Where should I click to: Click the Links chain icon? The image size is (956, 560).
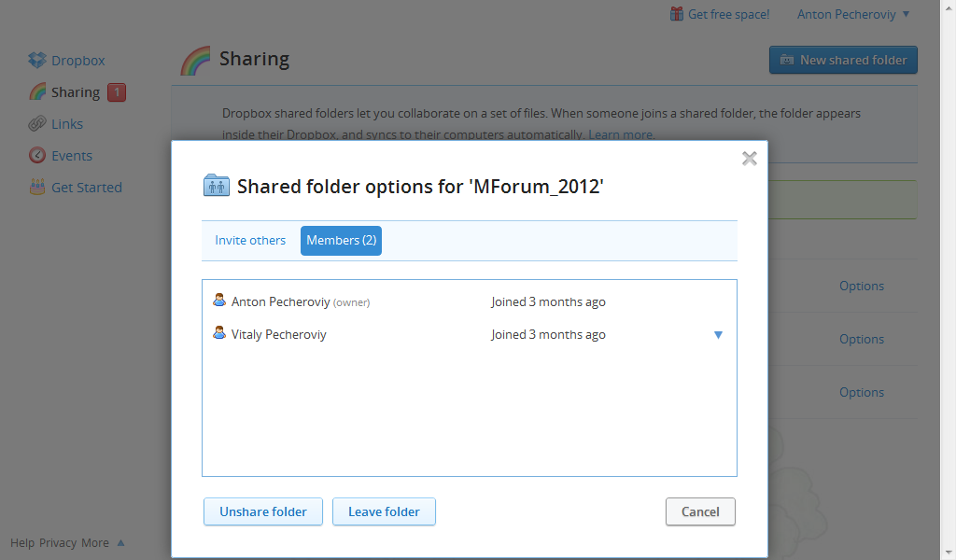(37, 124)
